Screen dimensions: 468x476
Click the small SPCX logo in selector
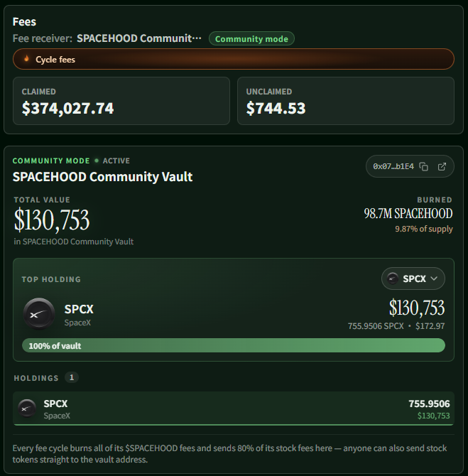click(x=393, y=278)
